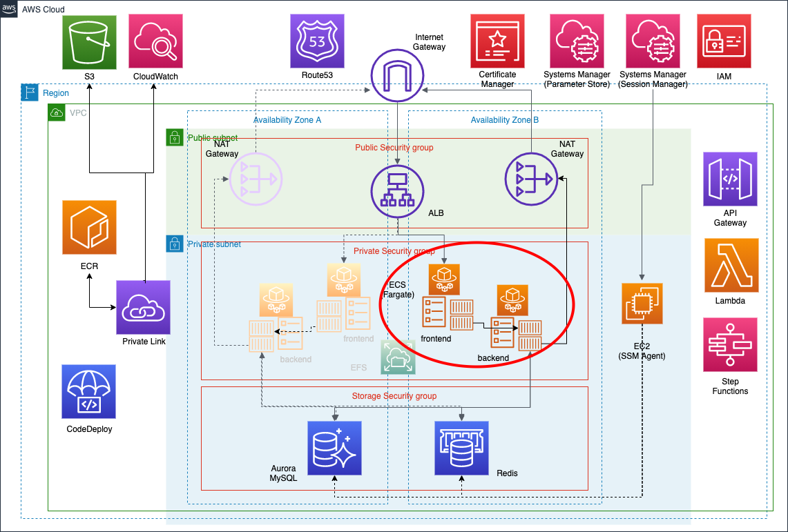Select the "ALB" label text
This screenshot has width=788, height=532.
[x=436, y=213]
